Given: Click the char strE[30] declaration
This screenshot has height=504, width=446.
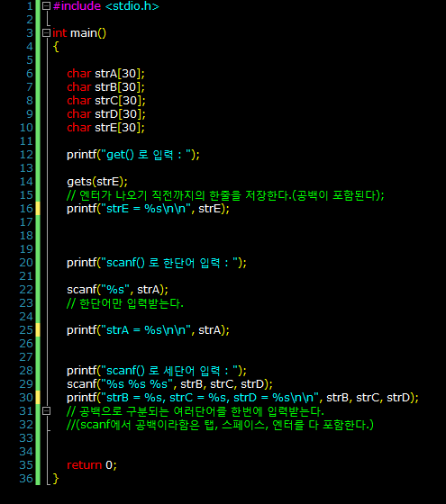Looking at the screenshot, I should [105, 128].
